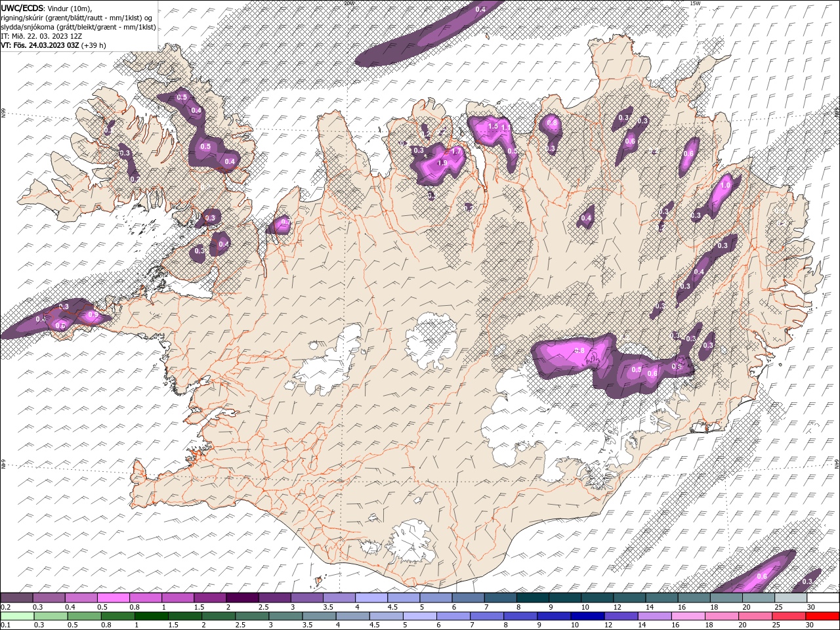
Task: Click the '1.5' precipitation value on northern coast
Action: 493,126
